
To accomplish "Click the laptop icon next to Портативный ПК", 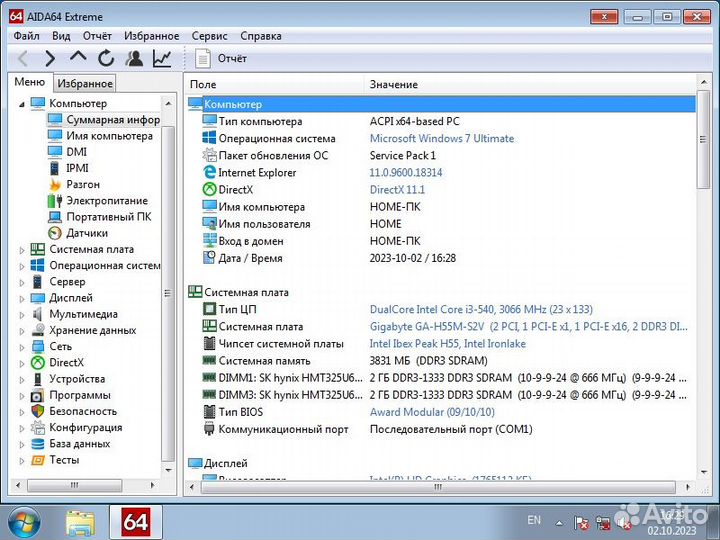I will pos(55,217).
